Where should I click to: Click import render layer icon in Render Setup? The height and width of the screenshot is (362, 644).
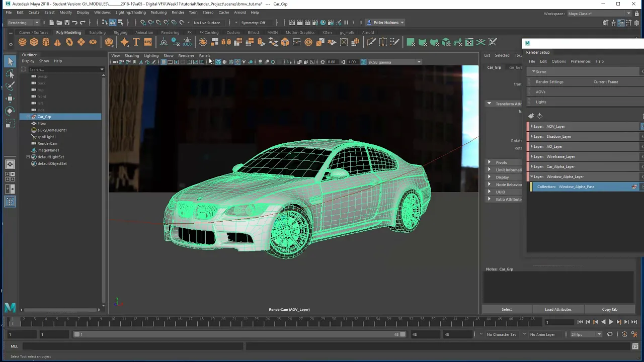pyautogui.click(x=540, y=116)
